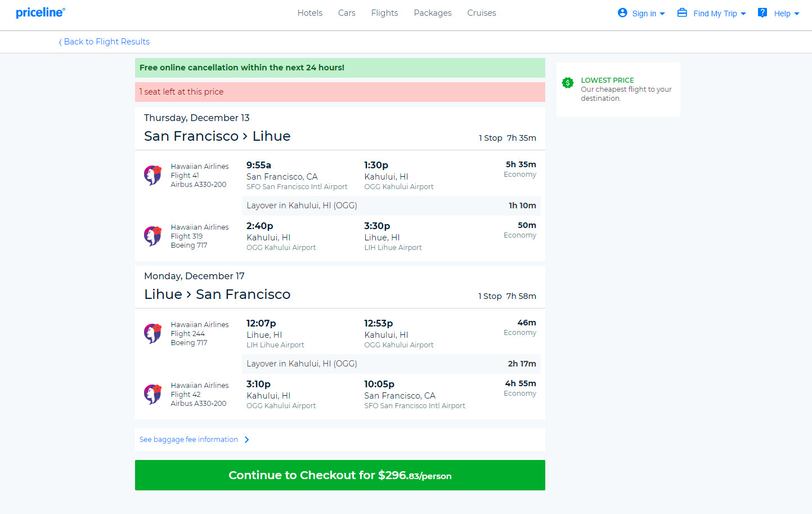
Task: Click the 12:07p departure time
Action: click(261, 323)
